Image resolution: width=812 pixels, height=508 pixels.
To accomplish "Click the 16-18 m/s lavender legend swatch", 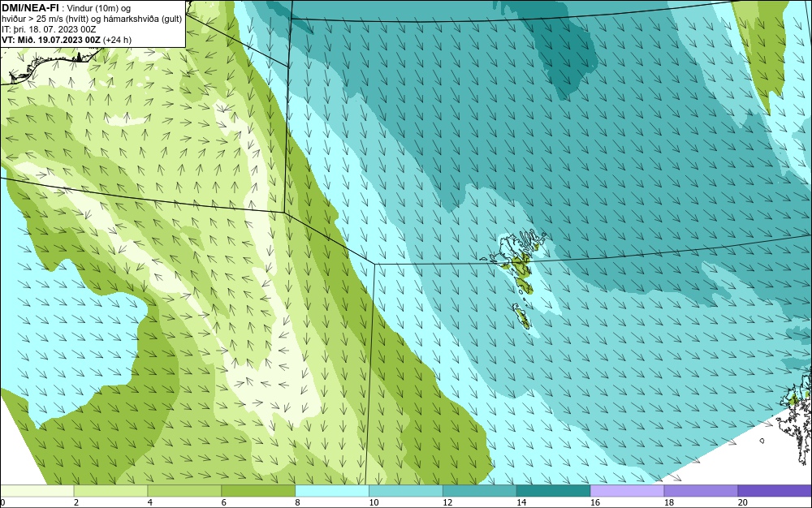I will click(x=627, y=490).
